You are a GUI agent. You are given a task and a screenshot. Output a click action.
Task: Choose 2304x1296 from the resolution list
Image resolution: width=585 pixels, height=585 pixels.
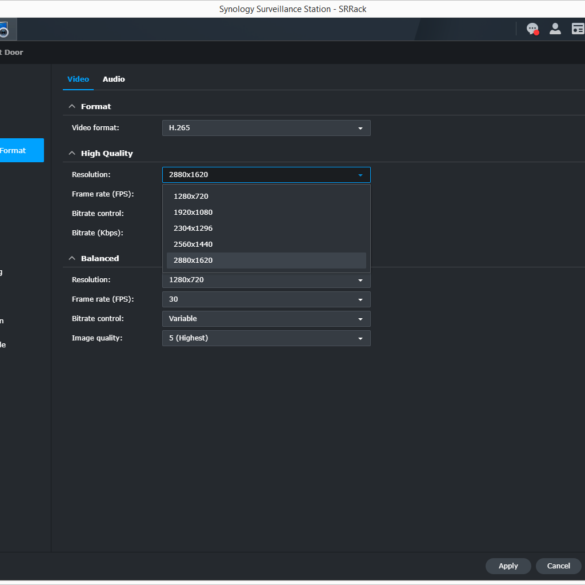click(x=266, y=228)
